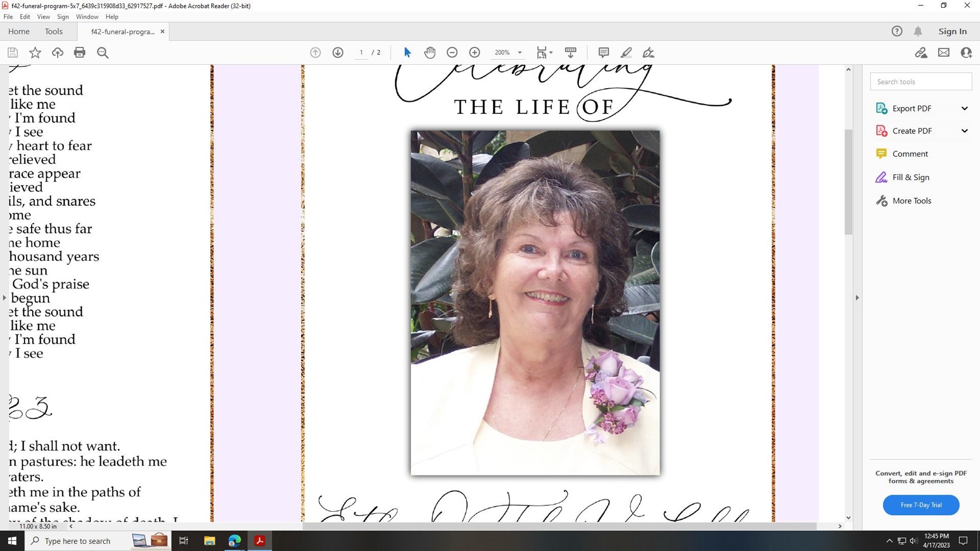Open the Add Comment sticky note tool

point(603,52)
